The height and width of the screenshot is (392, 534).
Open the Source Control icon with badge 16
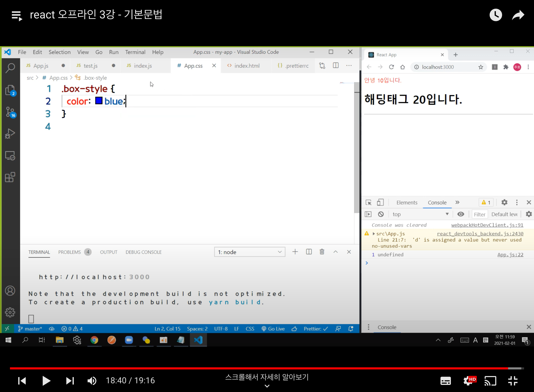point(10,112)
